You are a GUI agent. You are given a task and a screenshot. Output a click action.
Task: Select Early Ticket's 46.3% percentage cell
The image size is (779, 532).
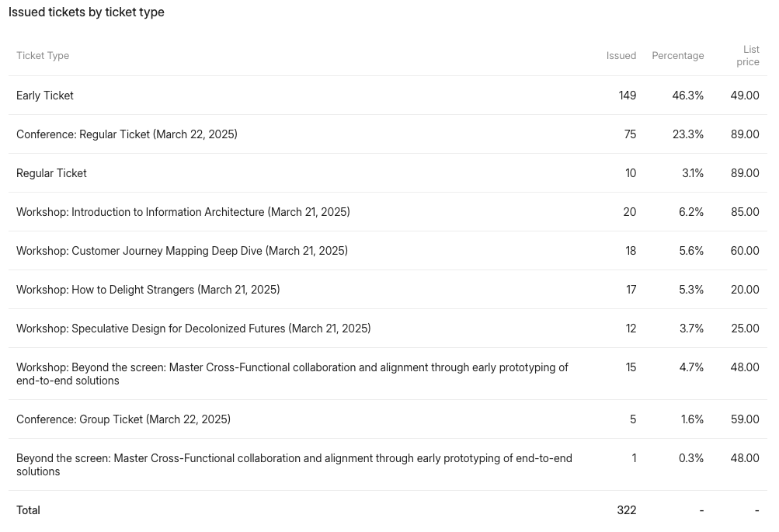point(687,96)
